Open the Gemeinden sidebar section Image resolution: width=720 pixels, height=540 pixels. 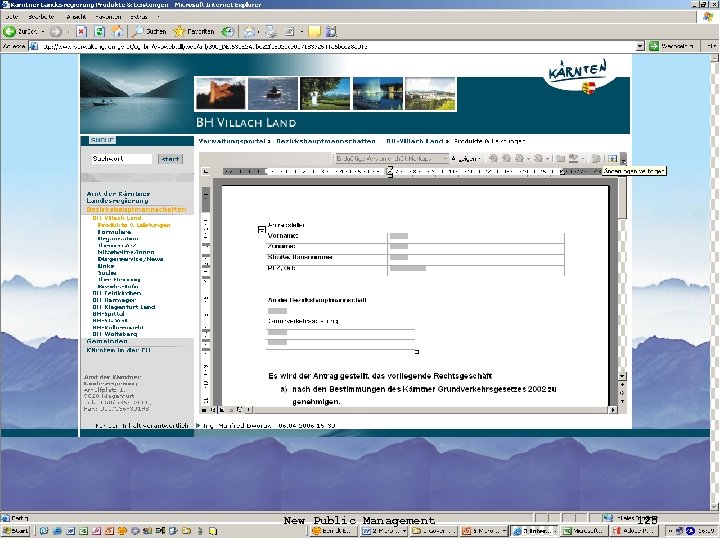tap(107, 341)
